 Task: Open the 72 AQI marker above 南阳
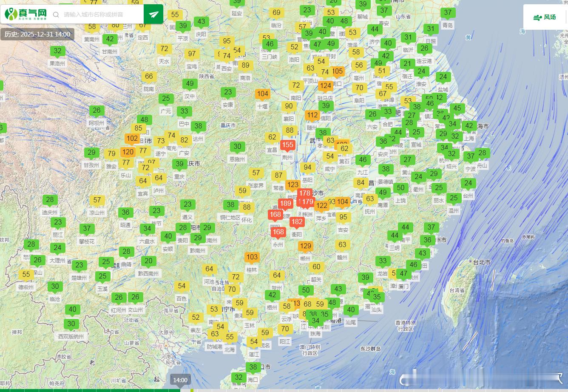coord(296,85)
